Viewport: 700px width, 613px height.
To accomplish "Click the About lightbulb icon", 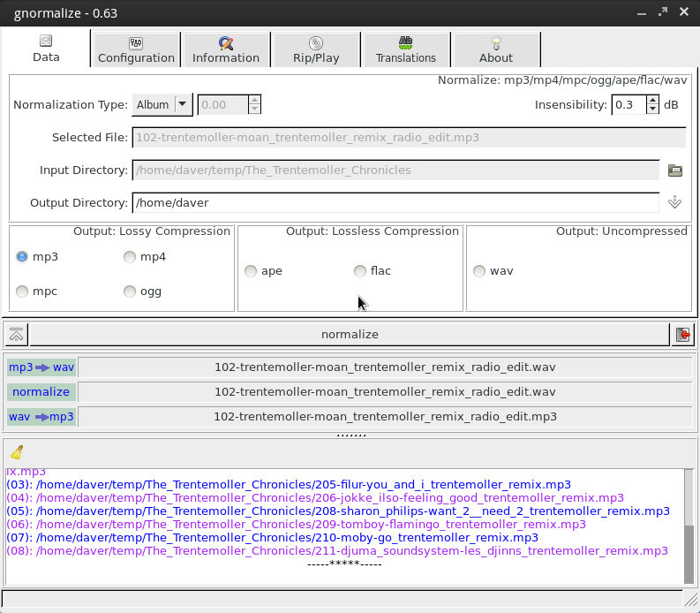I will click(x=496, y=42).
